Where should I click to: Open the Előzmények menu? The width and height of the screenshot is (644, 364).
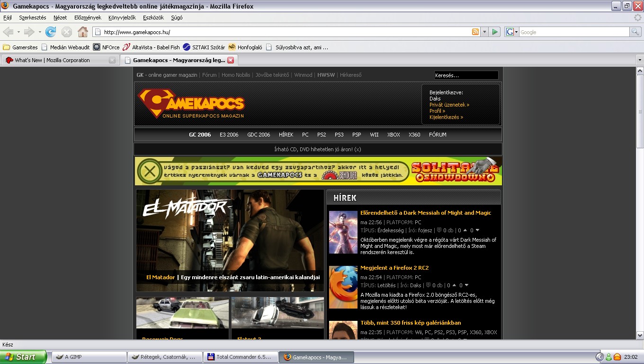click(88, 18)
